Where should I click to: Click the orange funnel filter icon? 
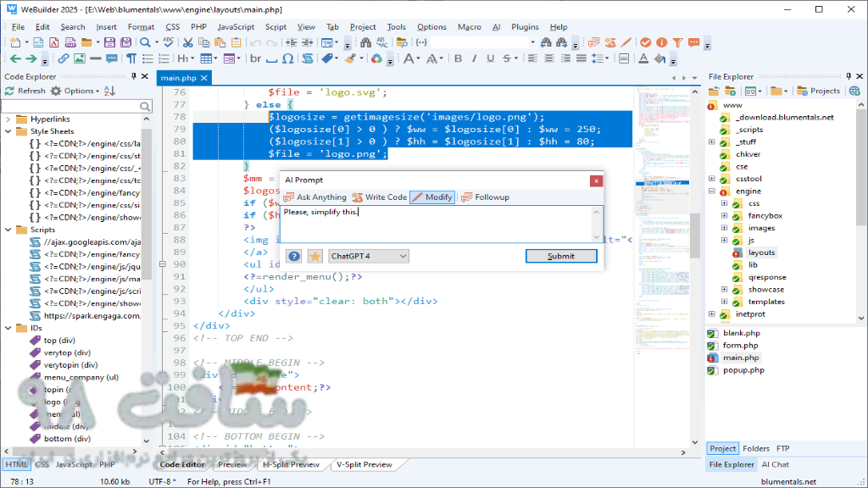pyautogui.click(x=677, y=42)
